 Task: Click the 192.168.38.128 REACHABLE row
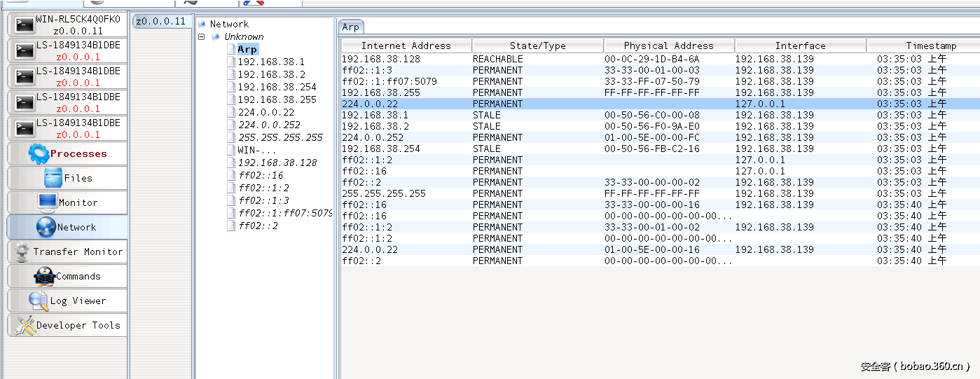[x=490, y=59]
